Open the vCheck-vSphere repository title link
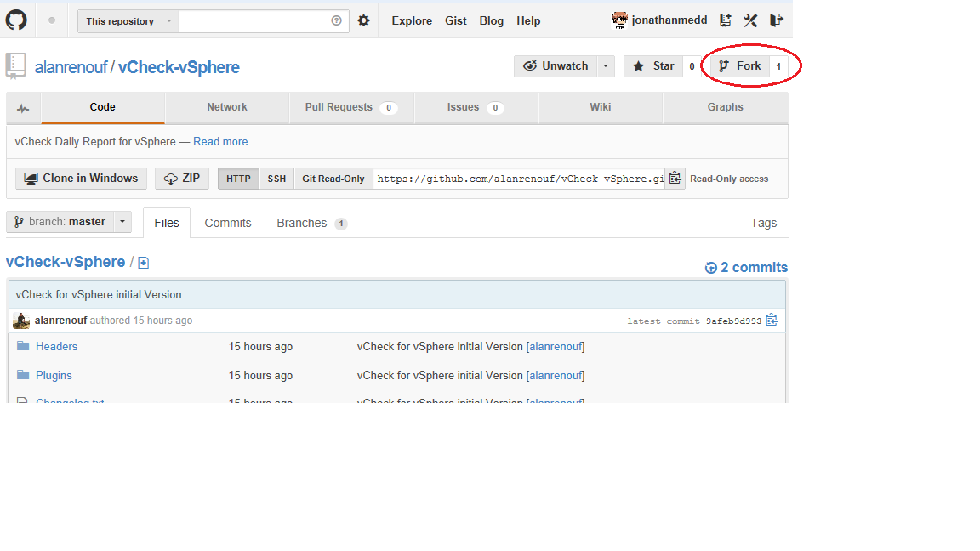This screenshot has height=551, width=980. (x=179, y=67)
